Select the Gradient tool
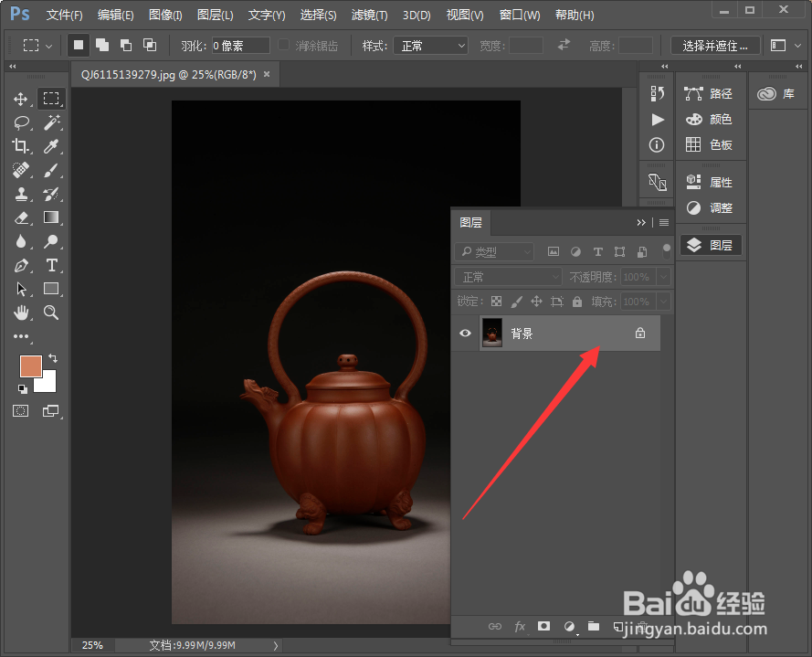812x657 pixels. click(51, 217)
